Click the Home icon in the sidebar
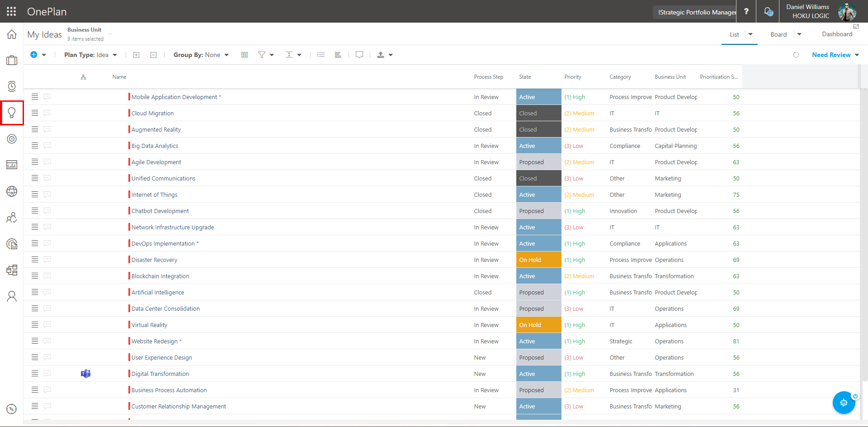This screenshot has height=427, width=868. point(12,34)
